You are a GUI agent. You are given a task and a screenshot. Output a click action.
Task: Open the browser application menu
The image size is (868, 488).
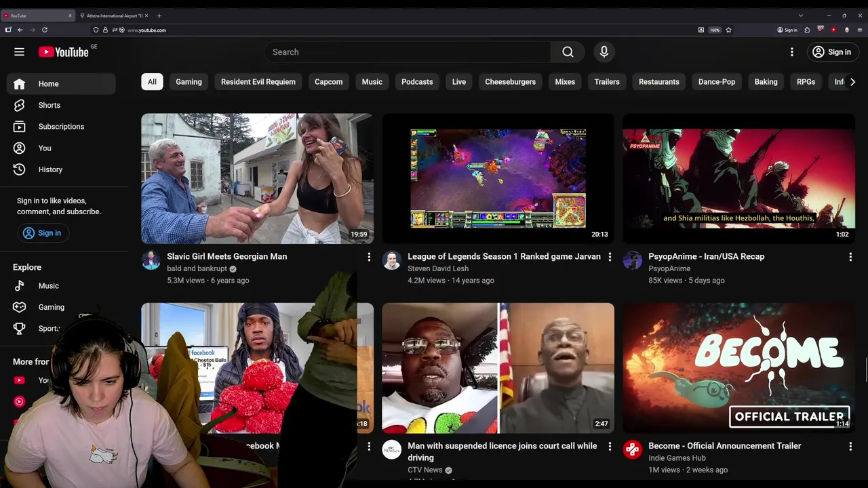coord(860,30)
